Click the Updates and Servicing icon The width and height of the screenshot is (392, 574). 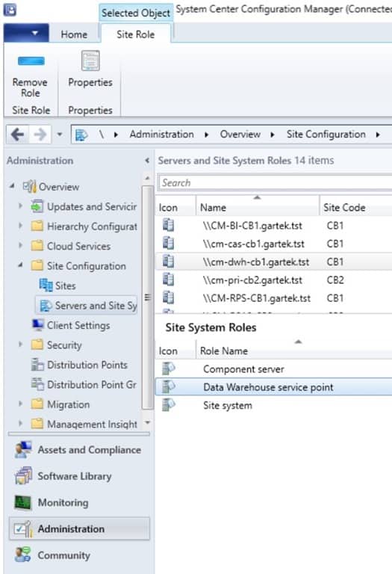tap(37, 206)
